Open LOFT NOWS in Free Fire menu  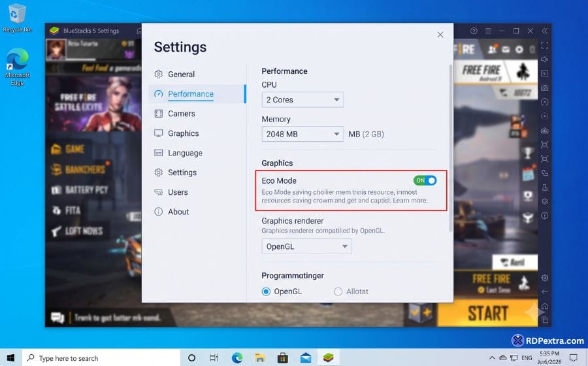pyautogui.click(x=77, y=231)
